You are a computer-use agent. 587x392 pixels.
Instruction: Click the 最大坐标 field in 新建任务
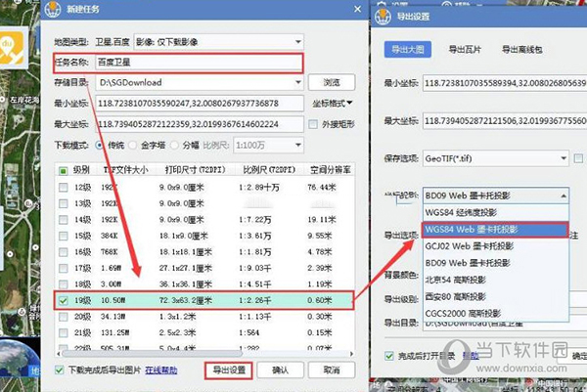(200, 124)
